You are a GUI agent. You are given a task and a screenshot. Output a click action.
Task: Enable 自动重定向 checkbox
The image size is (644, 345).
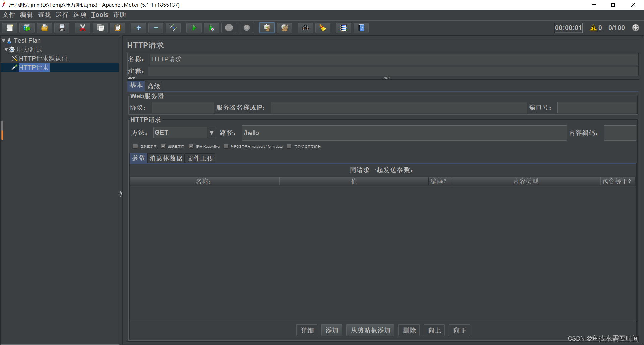pos(135,146)
